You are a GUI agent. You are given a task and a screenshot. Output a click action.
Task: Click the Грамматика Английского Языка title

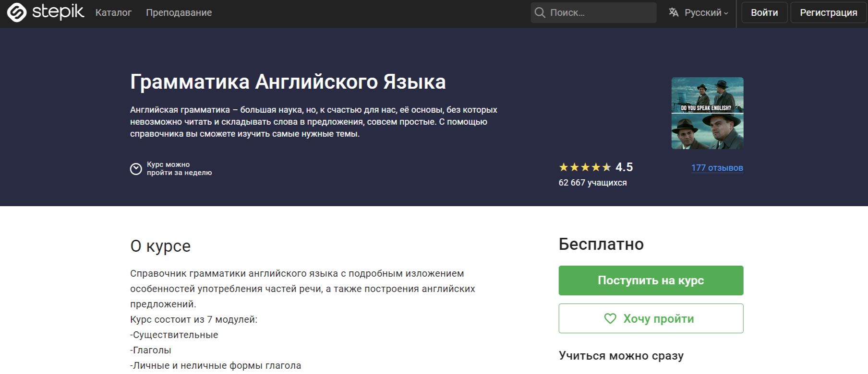[x=288, y=82]
